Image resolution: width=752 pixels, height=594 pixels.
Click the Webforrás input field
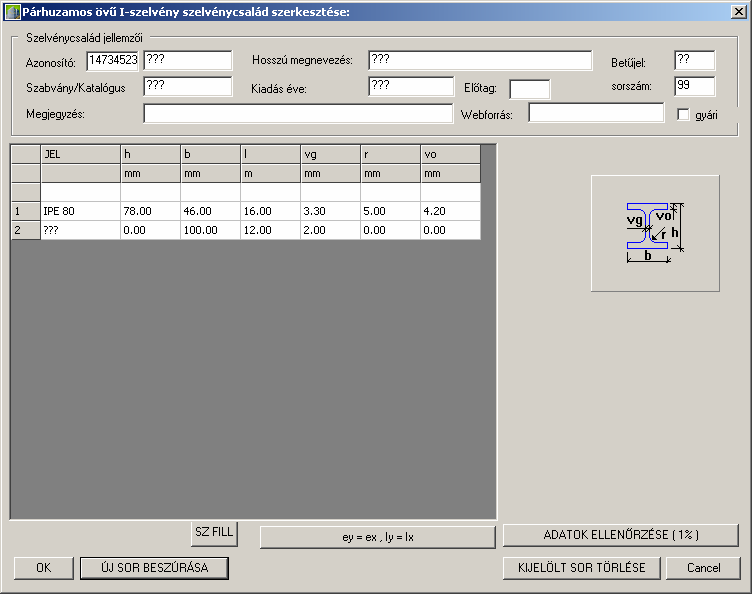pos(596,113)
